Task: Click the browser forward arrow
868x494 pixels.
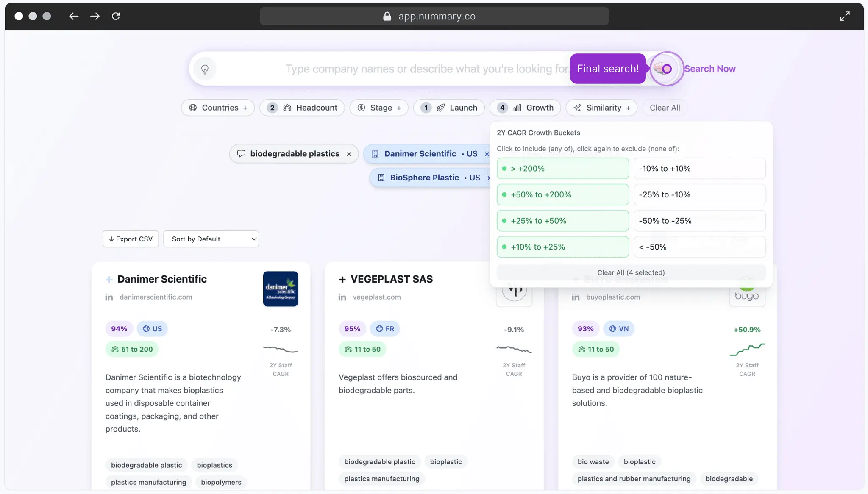Action: 95,16
